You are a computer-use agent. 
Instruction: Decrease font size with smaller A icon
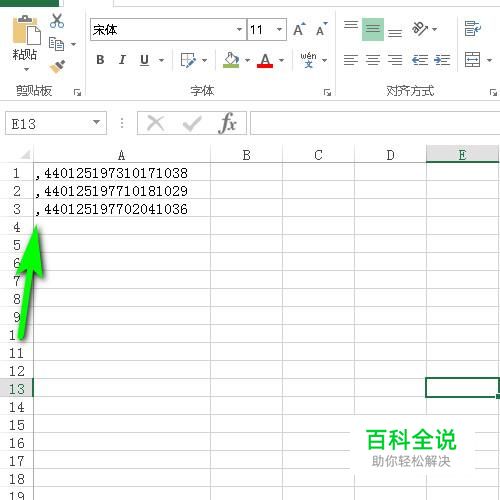point(322,29)
